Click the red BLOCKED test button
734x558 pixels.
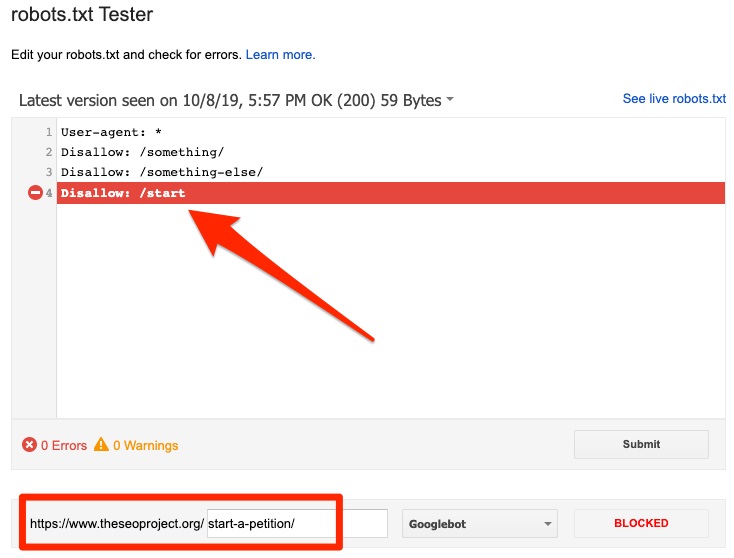pyautogui.click(x=641, y=523)
